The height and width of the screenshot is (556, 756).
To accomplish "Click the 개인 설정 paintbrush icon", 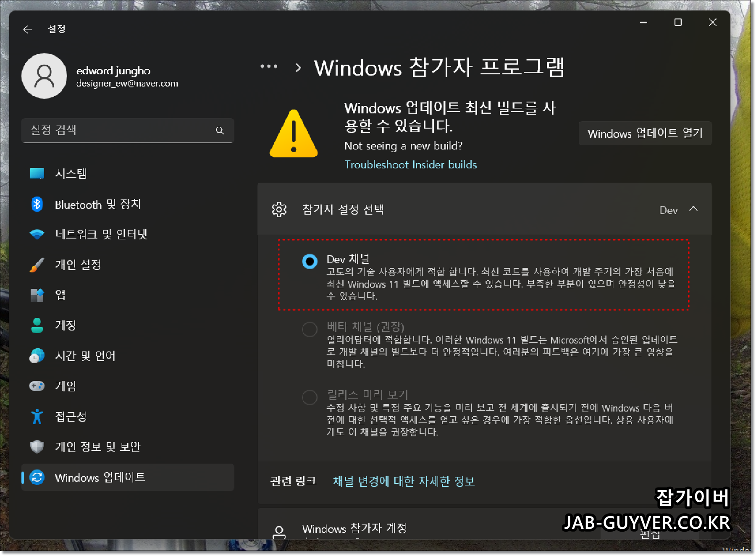I will pyautogui.click(x=37, y=265).
